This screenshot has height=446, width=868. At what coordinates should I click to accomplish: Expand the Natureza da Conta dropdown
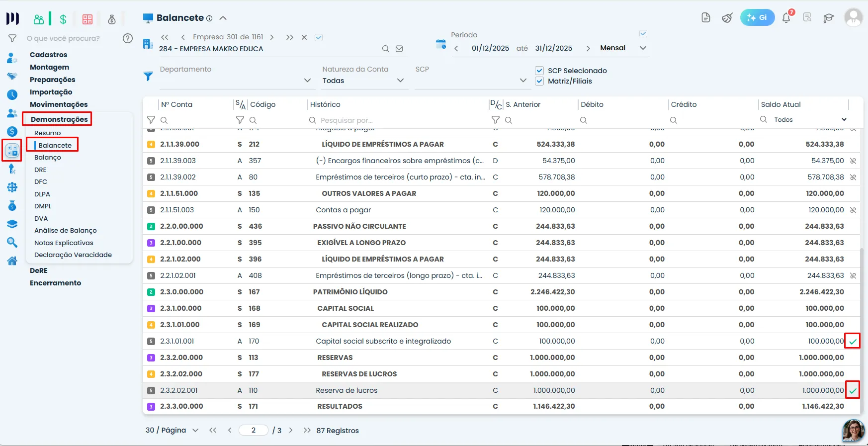[x=364, y=81]
